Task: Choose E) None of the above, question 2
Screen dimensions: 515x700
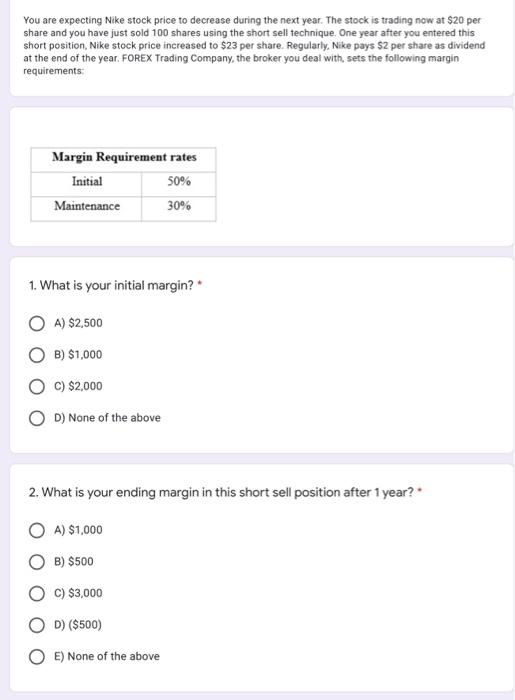Action: 37,657
